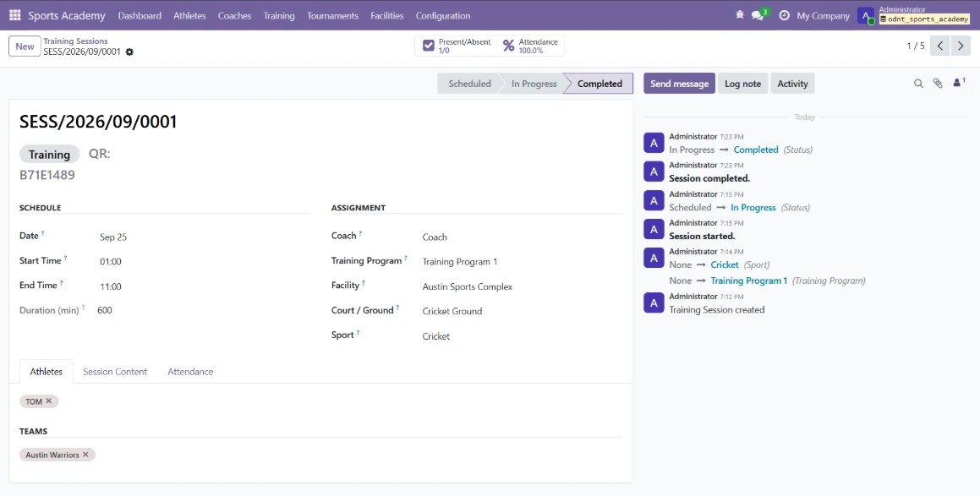
Task: Switch to the Session Content tab
Action: pos(115,371)
